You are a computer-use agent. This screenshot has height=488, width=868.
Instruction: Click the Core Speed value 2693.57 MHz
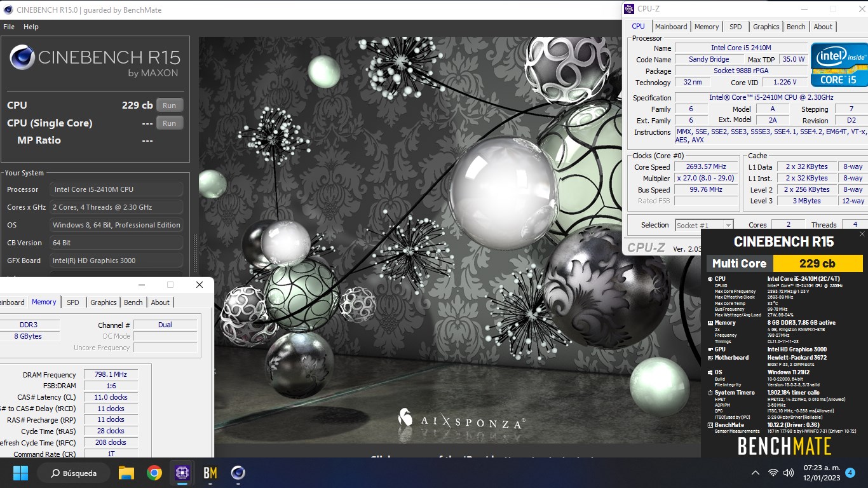pos(706,167)
